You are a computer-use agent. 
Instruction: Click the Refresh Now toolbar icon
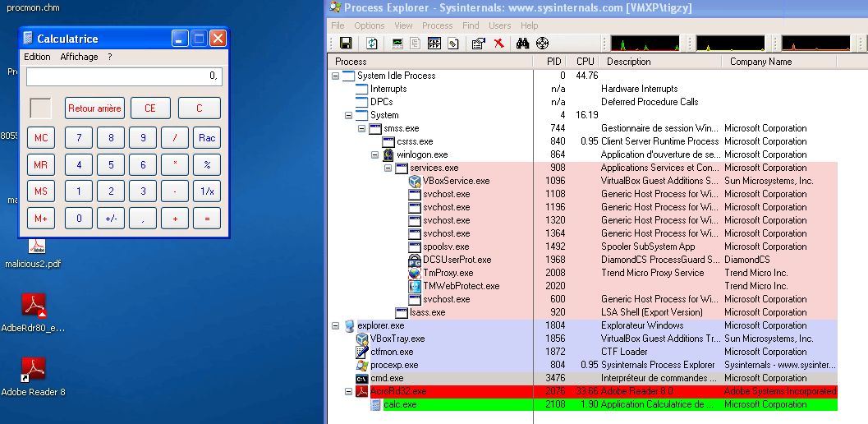tap(372, 44)
